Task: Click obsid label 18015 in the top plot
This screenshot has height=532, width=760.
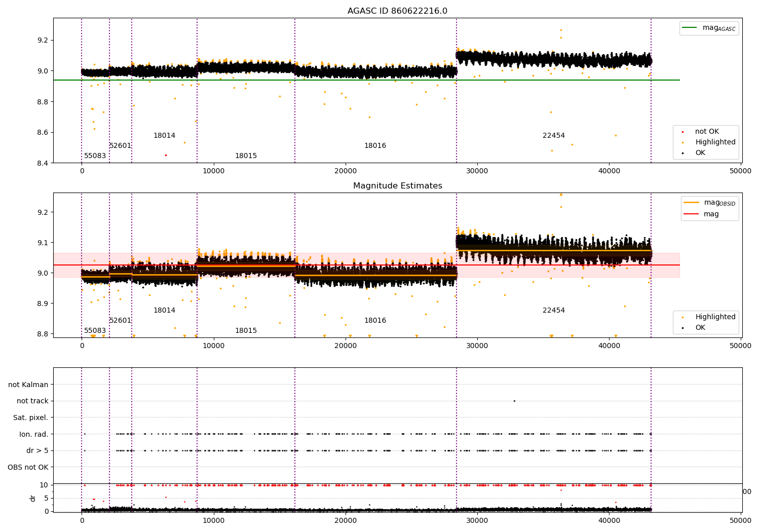Action: click(246, 156)
